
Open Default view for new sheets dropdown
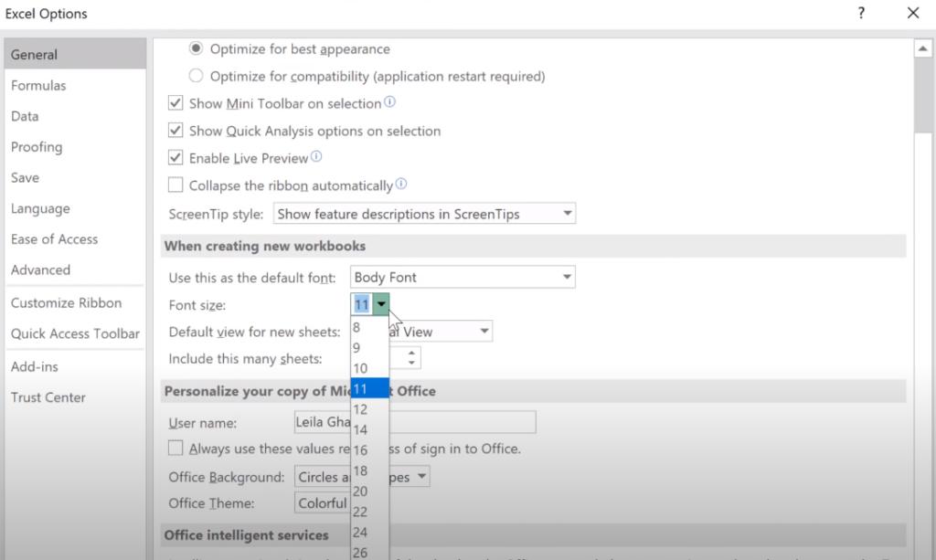tap(484, 331)
